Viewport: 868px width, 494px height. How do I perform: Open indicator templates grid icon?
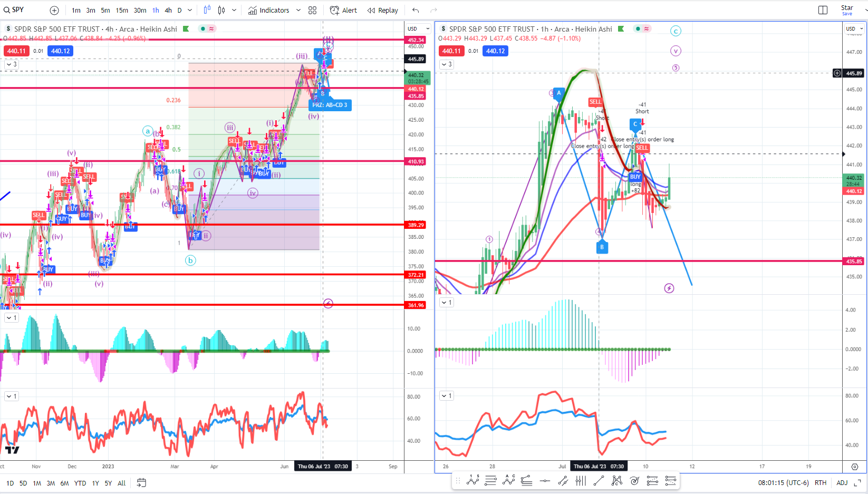coord(312,11)
